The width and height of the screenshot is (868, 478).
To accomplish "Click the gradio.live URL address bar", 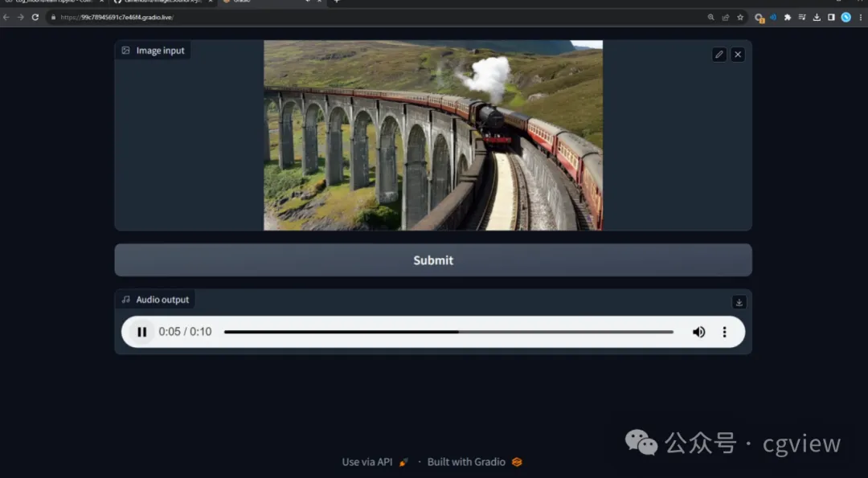I will coord(376,17).
